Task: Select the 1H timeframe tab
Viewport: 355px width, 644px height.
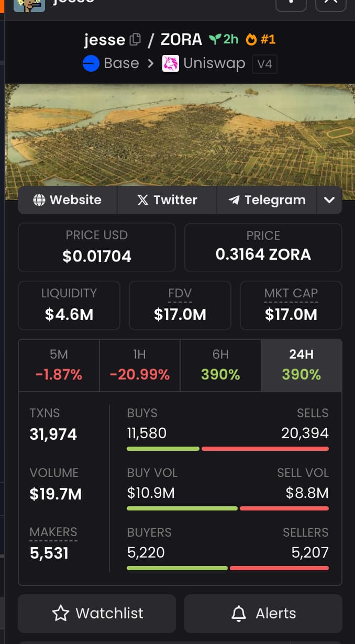Action: (x=139, y=365)
